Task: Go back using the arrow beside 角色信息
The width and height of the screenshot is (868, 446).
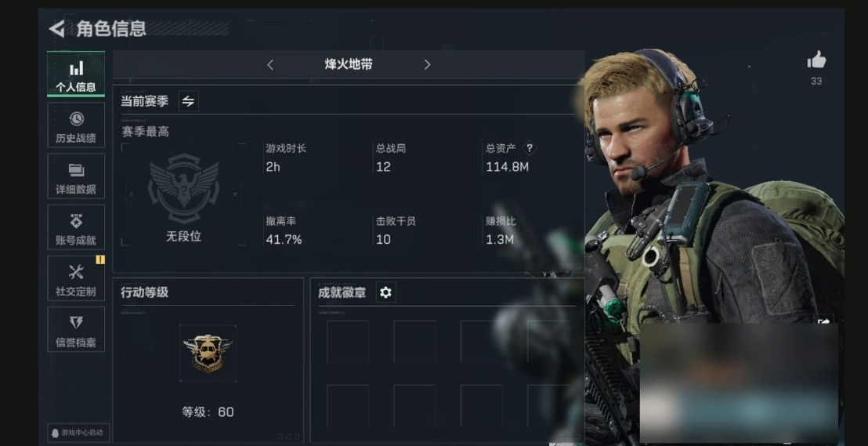Action: point(56,28)
